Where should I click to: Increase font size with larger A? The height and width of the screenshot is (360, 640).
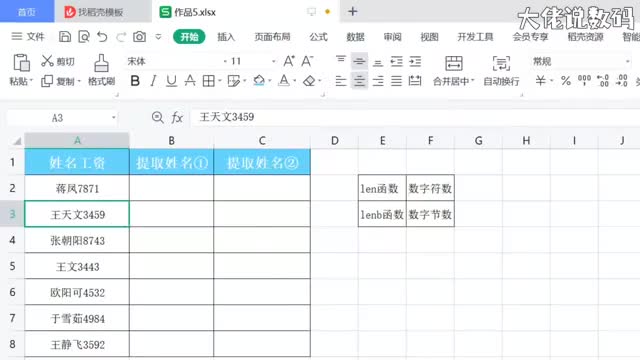[x=289, y=61]
